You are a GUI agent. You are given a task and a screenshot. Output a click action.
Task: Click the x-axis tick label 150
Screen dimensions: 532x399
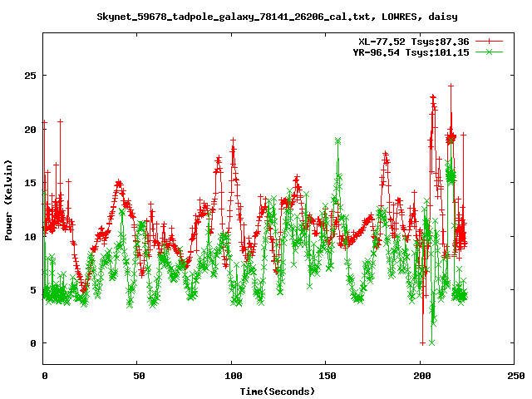point(328,376)
